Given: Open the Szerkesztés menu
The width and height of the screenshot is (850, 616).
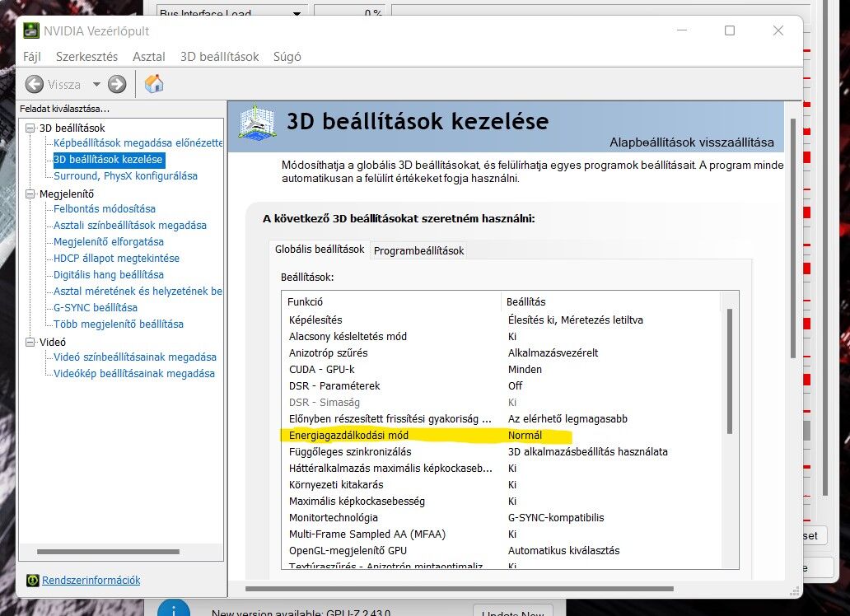Looking at the screenshot, I should click(86, 56).
